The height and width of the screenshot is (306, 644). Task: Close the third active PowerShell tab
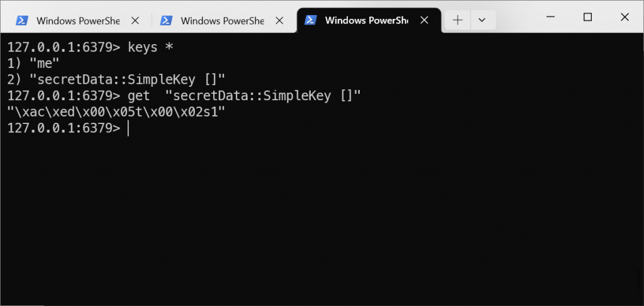point(425,20)
